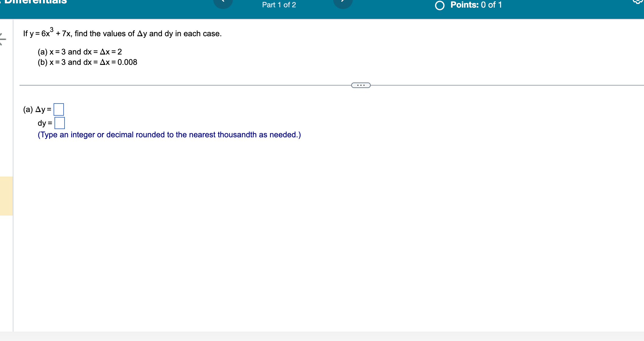Open the settings gear in the header
Screen dimensions: 644x341
point(639,2)
